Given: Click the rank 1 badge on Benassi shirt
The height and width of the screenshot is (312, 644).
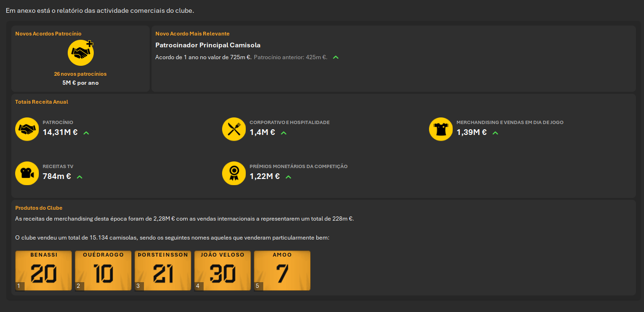Looking at the screenshot, I should [x=19, y=286].
